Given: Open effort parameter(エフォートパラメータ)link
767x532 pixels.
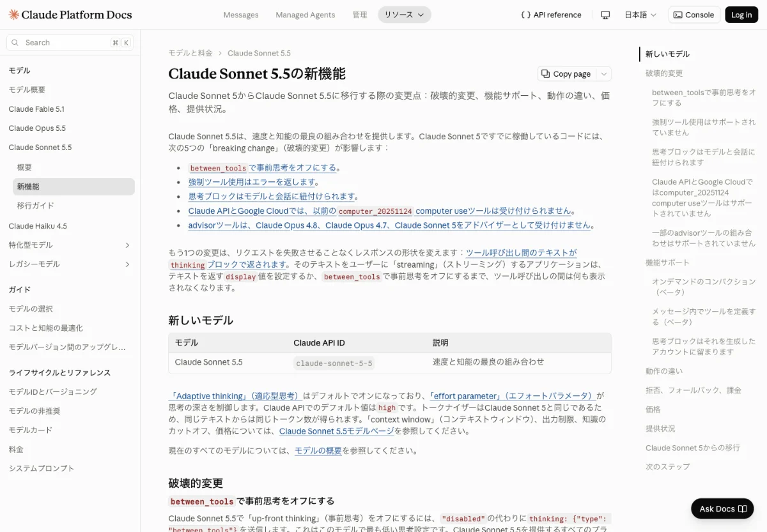Looking at the screenshot, I should point(513,396).
